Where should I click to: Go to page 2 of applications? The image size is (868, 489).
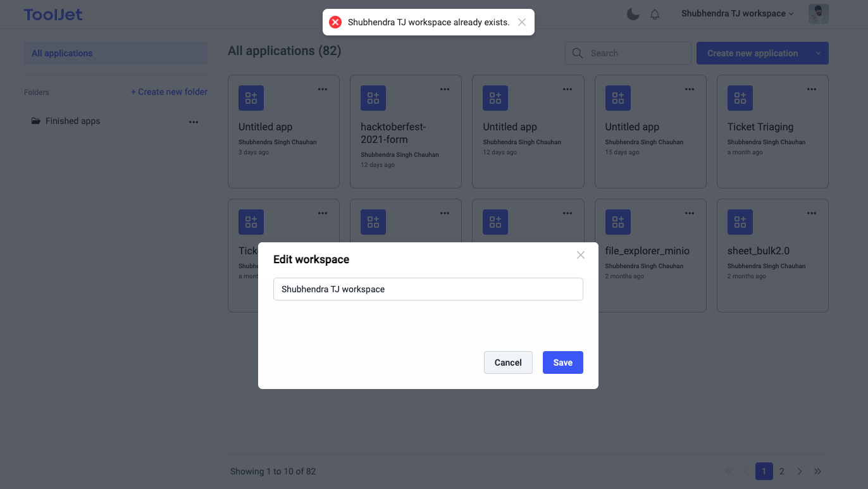pyautogui.click(x=781, y=471)
